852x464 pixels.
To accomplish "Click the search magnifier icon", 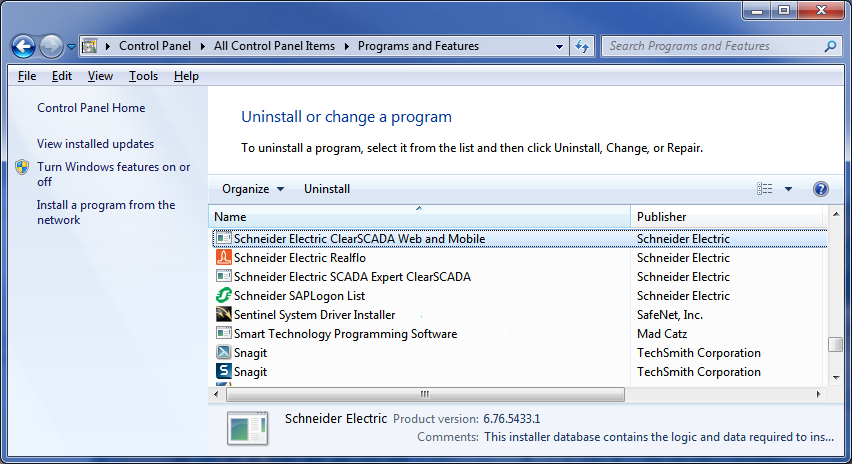I will (830, 47).
